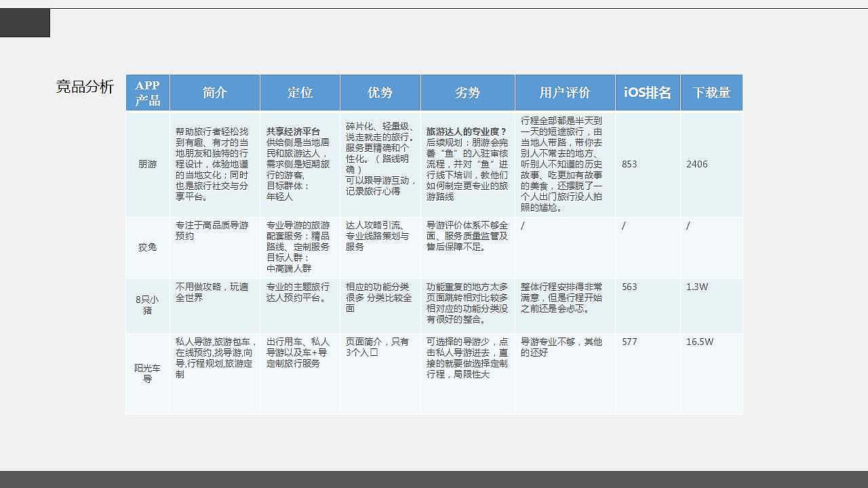Click download count 2406

coord(696,164)
